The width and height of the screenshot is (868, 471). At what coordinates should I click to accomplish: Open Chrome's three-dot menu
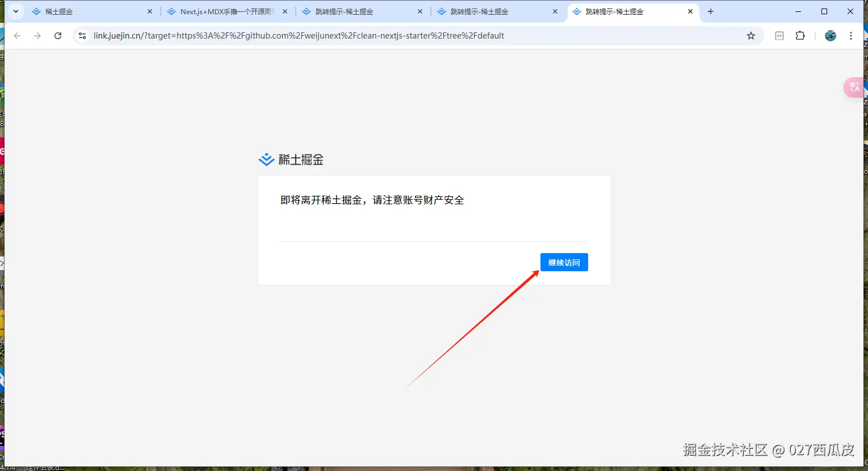850,35
